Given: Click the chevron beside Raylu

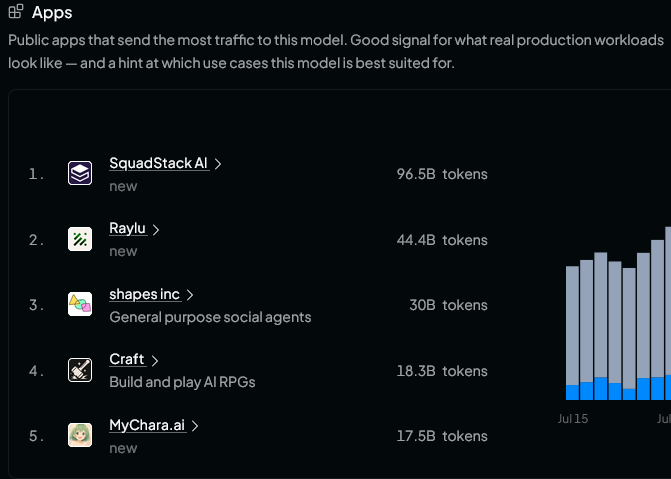Looking at the screenshot, I should point(156,230).
